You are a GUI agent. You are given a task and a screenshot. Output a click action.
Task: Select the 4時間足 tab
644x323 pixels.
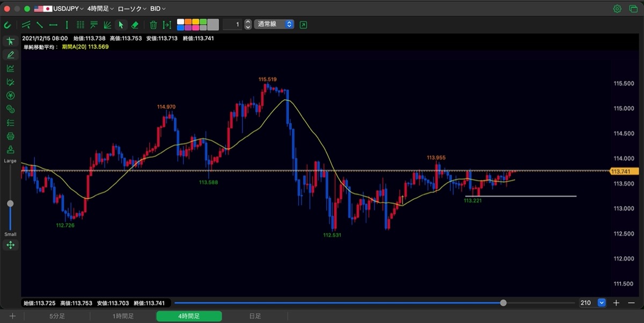(x=189, y=316)
